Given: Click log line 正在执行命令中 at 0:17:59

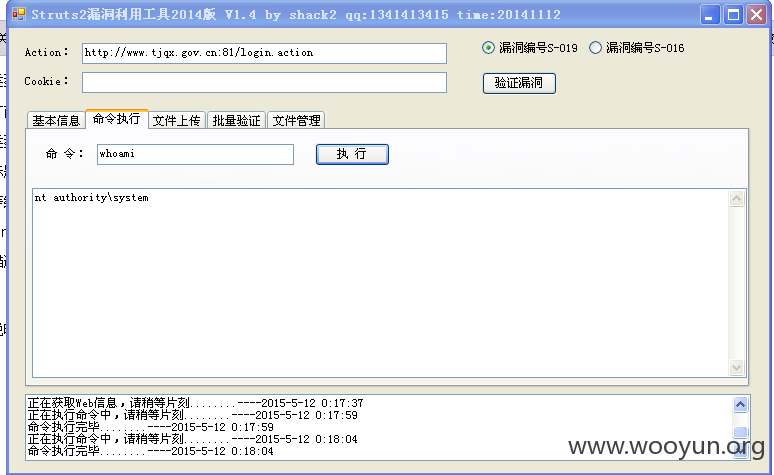Looking at the screenshot, I should pyautogui.click(x=193, y=415).
